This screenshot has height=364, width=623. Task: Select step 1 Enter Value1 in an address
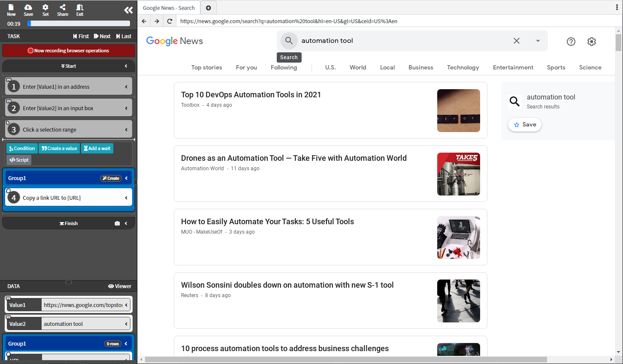[x=69, y=87]
